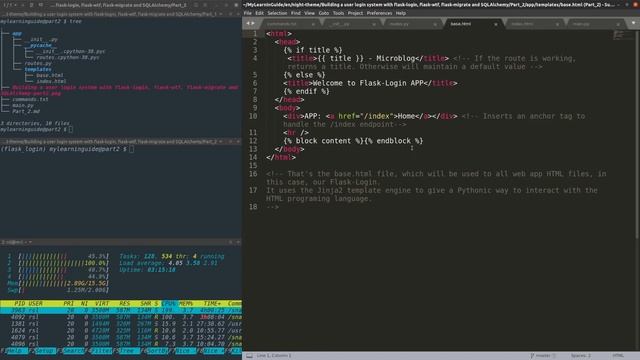The width and height of the screenshot is (640, 360).
Task: Select the active base.html tab
Action: point(473,24)
